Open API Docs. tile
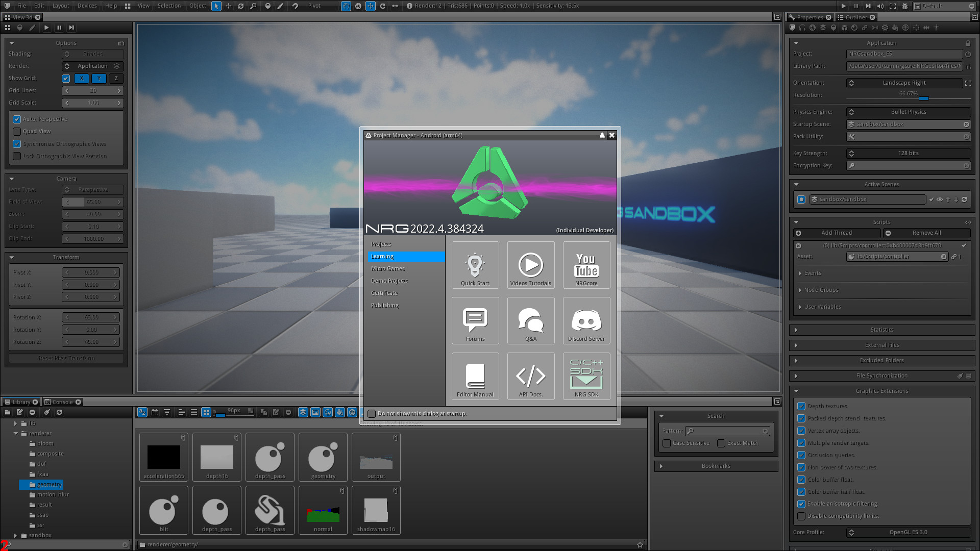980x551 pixels. pos(530,376)
